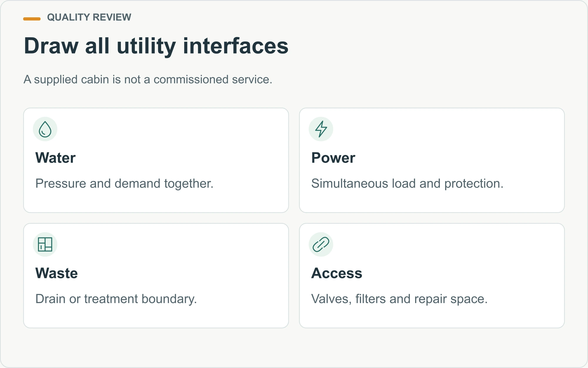The height and width of the screenshot is (368, 588).
Task: Click 'Drain or treatment boundary.' text
Action: point(116,299)
